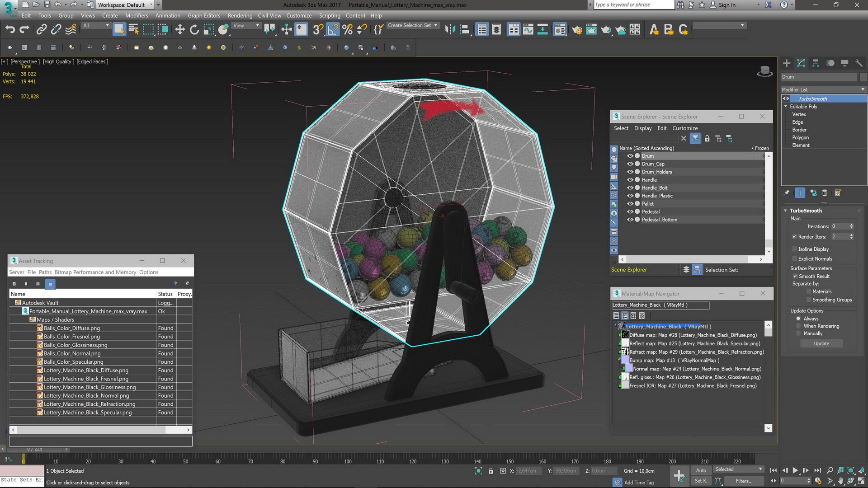Open the Modifier List dropdown
The height and width of the screenshot is (488, 868).
[x=824, y=89]
